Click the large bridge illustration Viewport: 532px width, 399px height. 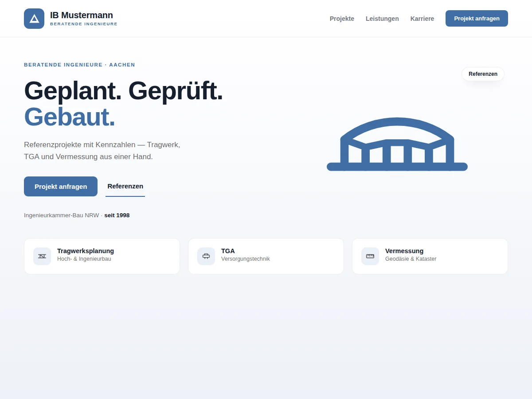[x=397, y=145]
